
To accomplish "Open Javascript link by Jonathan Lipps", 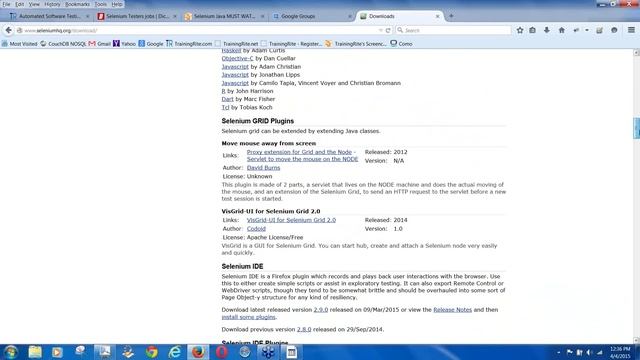I will [235, 75].
